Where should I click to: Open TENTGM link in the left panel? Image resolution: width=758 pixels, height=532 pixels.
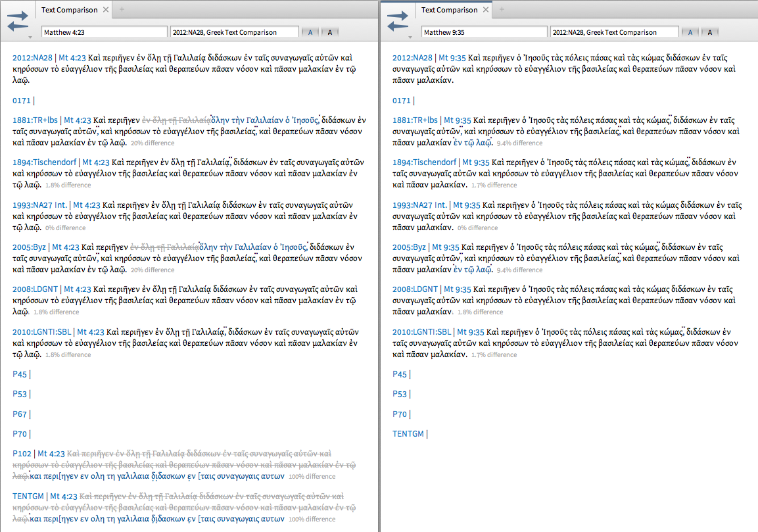(x=28, y=496)
